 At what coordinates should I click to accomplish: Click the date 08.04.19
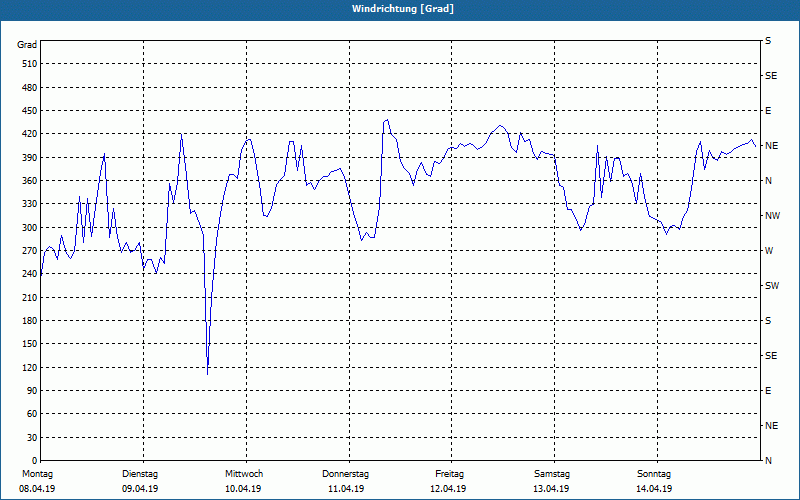tap(37, 489)
